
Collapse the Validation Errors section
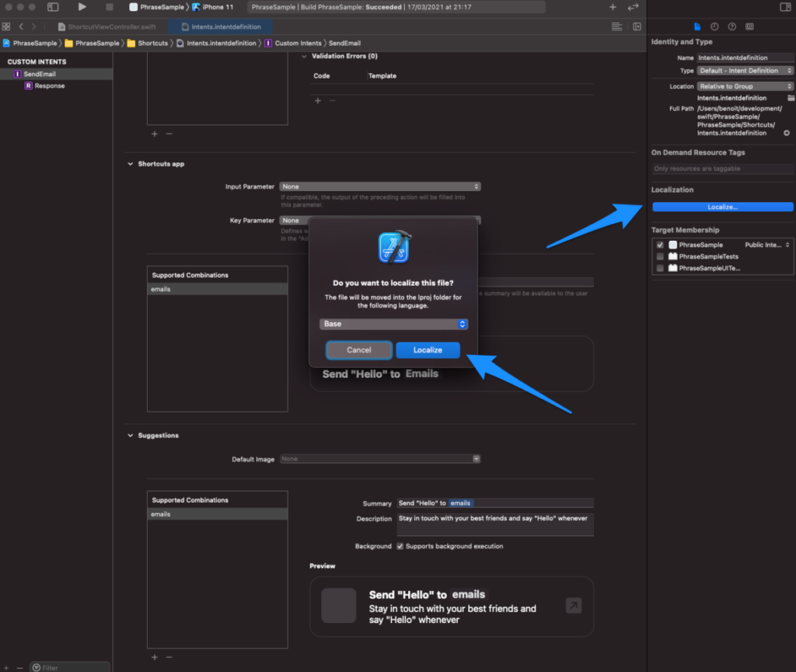click(x=304, y=56)
